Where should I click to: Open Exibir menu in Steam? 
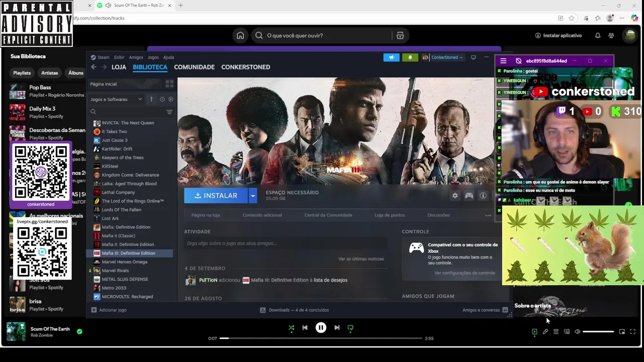pos(119,57)
